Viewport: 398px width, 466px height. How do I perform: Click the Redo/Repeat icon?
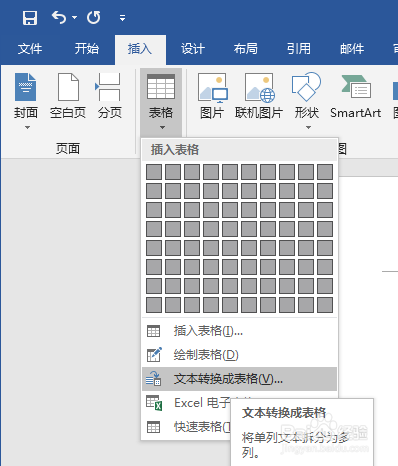[x=94, y=17]
